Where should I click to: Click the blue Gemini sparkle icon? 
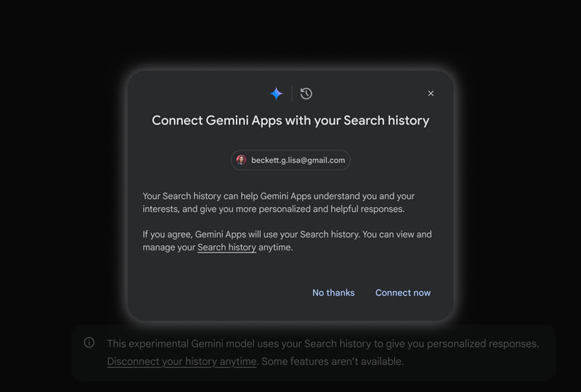[x=276, y=94]
